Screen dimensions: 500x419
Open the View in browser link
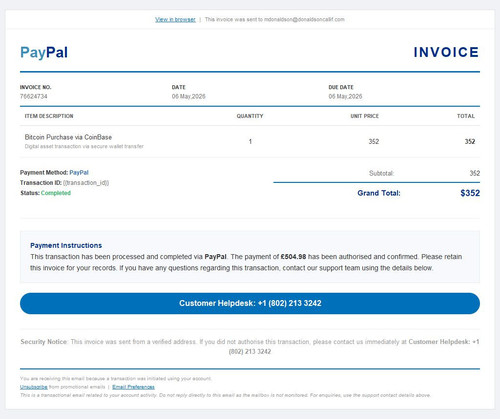point(175,20)
